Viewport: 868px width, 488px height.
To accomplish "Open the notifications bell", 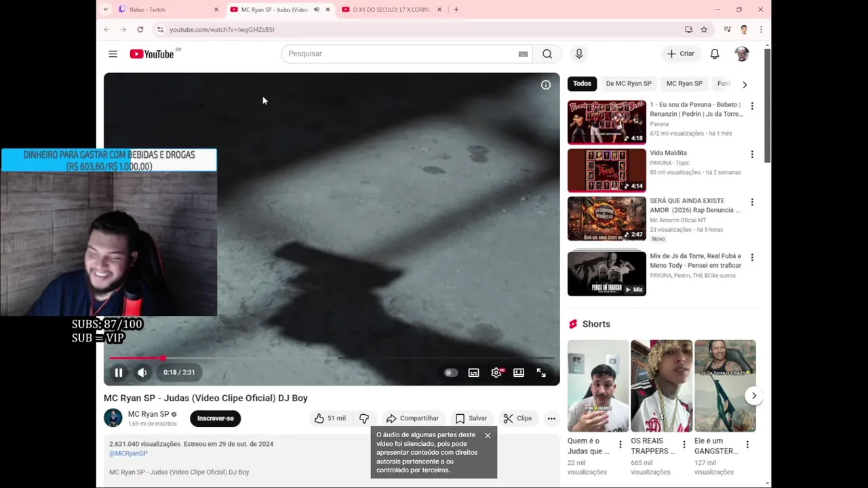I will 715,54.
